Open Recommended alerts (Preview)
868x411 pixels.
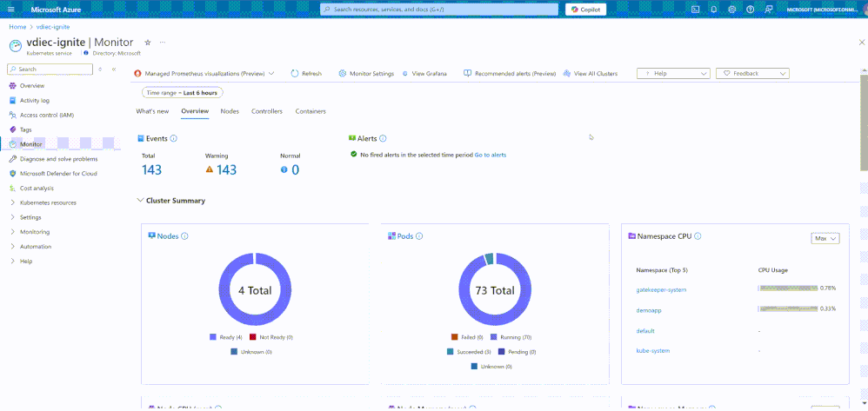pos(510,74)
